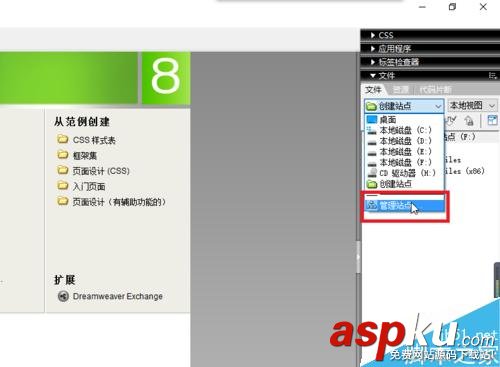Open the 入门页面 sample category

[x=81, y=186]
